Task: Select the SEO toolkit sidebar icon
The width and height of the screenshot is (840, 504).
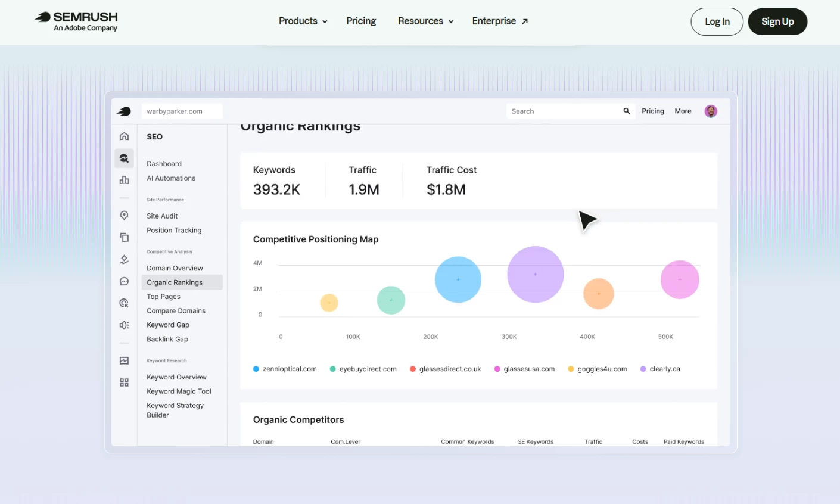Action: pyautogui.click(x=124, y=158)
